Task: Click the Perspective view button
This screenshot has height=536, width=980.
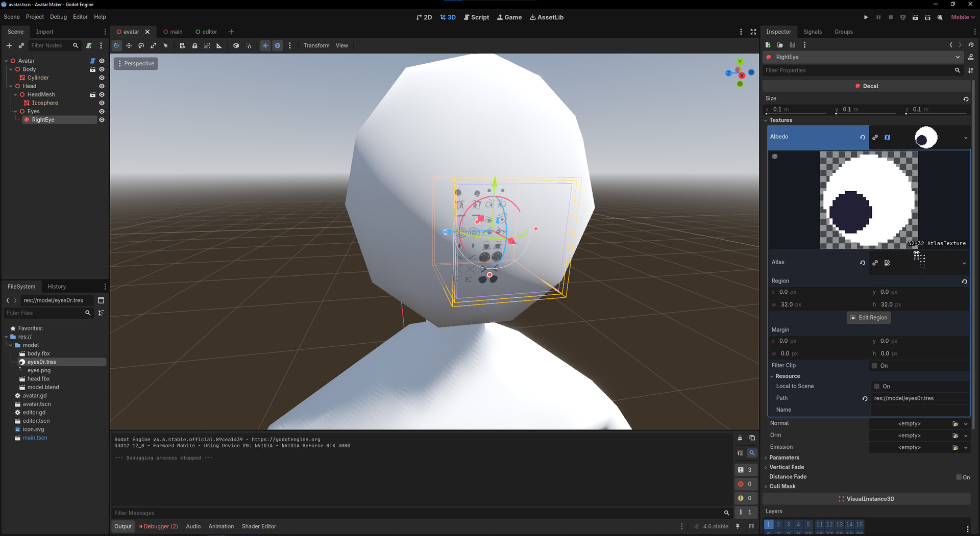Action: [x=135, y=64]
